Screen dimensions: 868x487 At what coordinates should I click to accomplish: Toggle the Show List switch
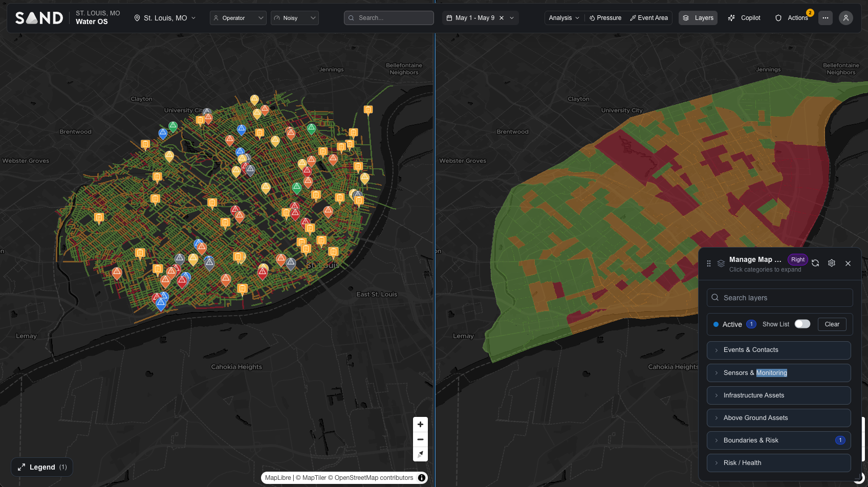coord(802,324)
